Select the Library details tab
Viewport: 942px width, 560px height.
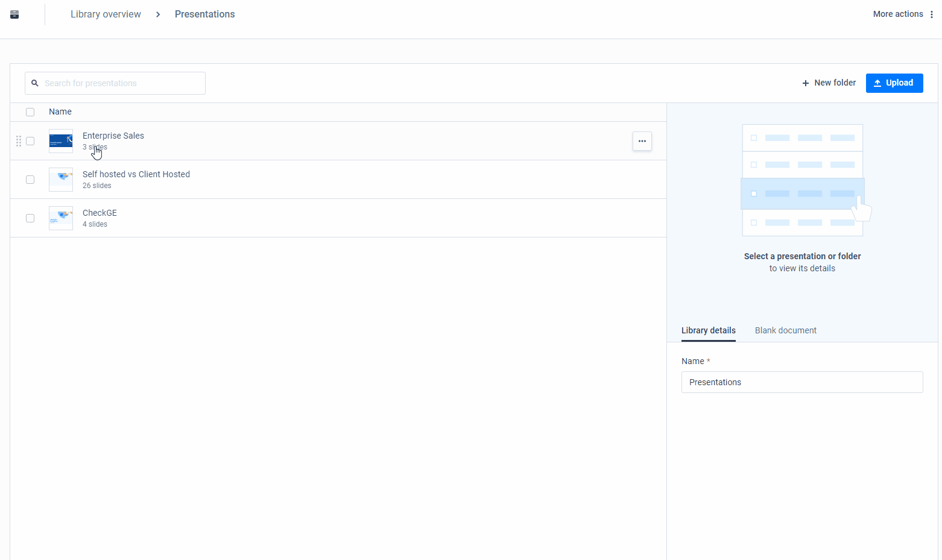(x=708, y=330)
